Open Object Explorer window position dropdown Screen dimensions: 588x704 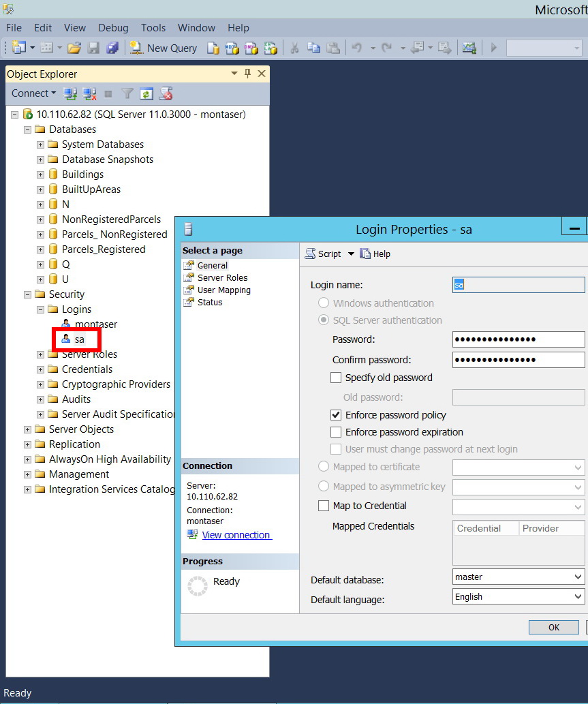(x=234, y=73)
